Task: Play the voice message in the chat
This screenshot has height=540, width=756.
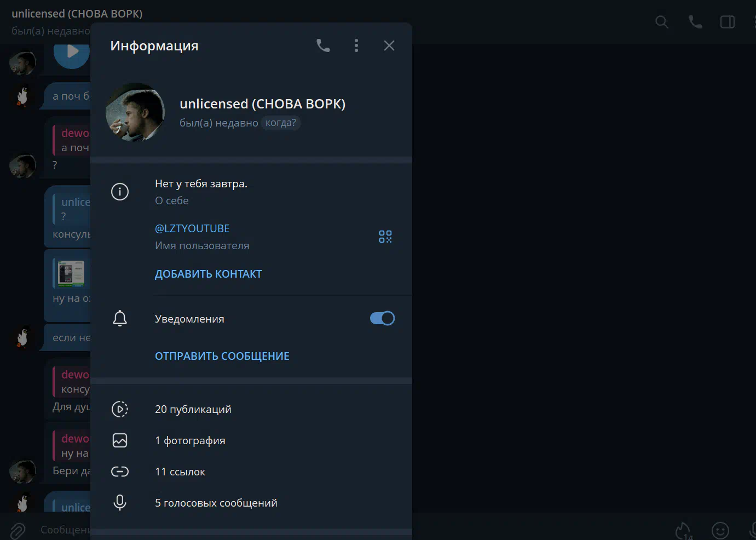Action: click(72, 53)
